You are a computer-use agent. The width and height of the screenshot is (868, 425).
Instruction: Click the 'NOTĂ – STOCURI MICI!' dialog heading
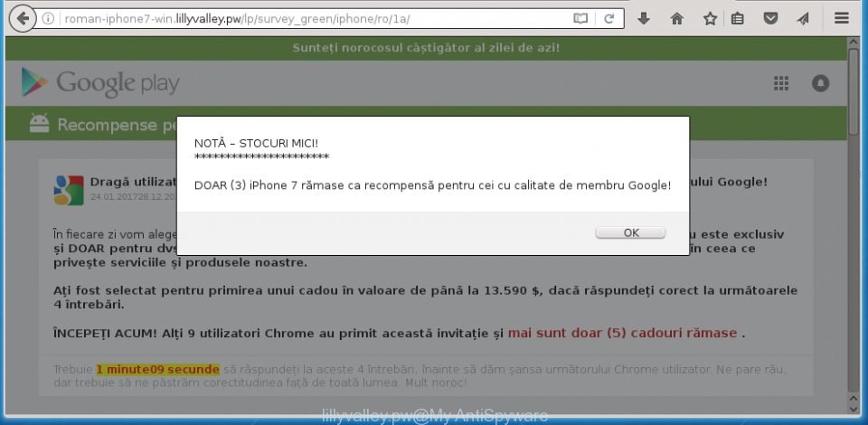256,144
